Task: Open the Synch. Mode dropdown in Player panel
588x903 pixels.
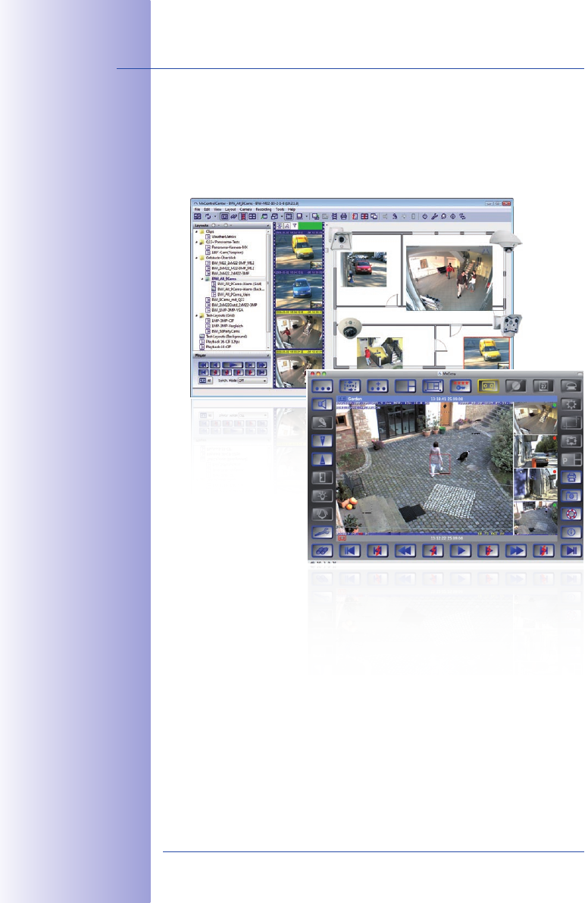Action: tap(253, 381)
